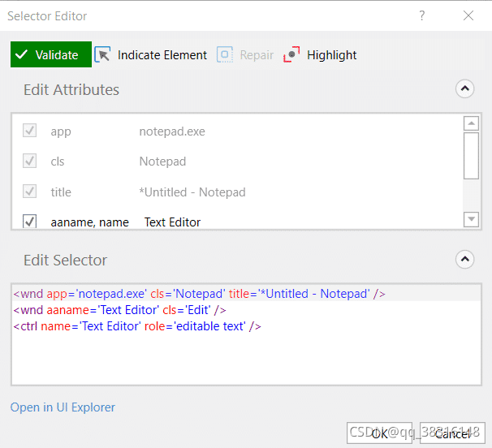
Task: Click the selector line with aaname='Text Editor'
Action: pyautogui.click(x=119, y=310)
